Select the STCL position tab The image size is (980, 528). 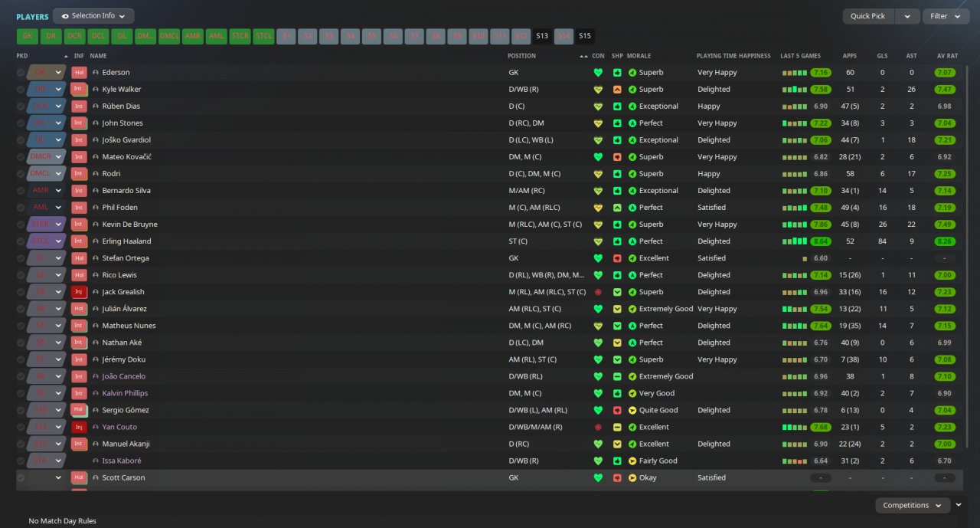tap(264, 36)
